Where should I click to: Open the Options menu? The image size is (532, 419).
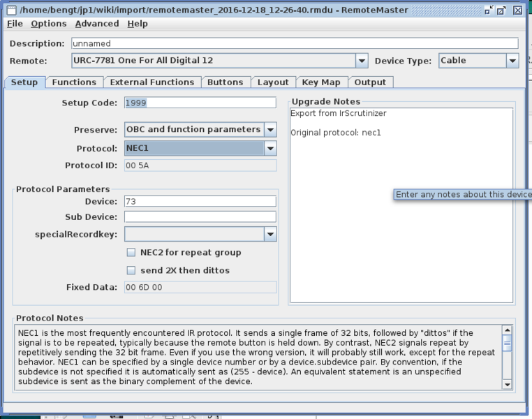[x=48, y=24]
